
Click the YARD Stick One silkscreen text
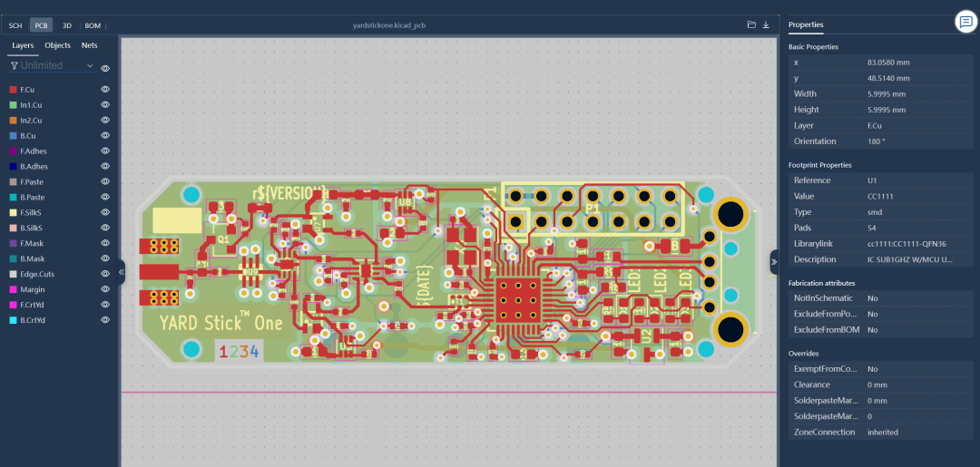coord(220,322)
